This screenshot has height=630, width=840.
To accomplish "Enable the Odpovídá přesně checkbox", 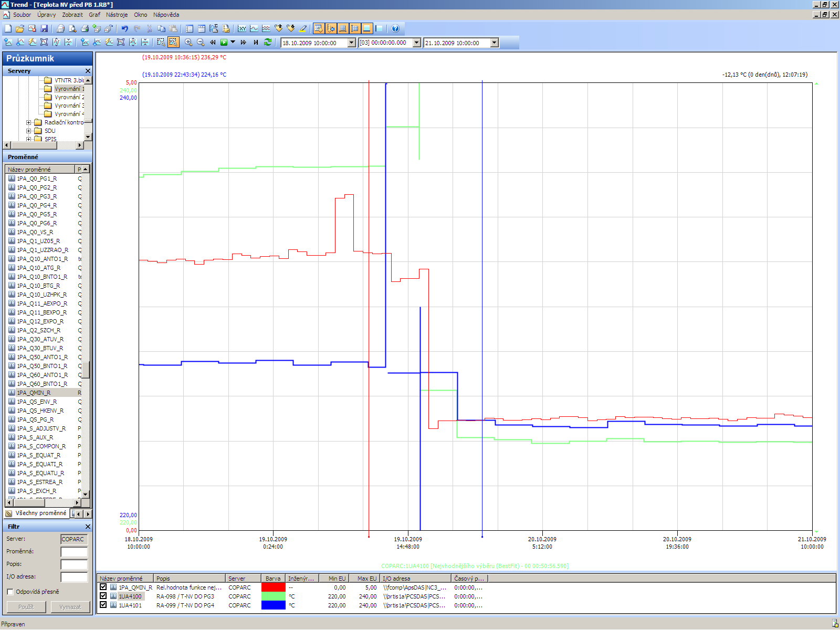I will coord(10,592).
